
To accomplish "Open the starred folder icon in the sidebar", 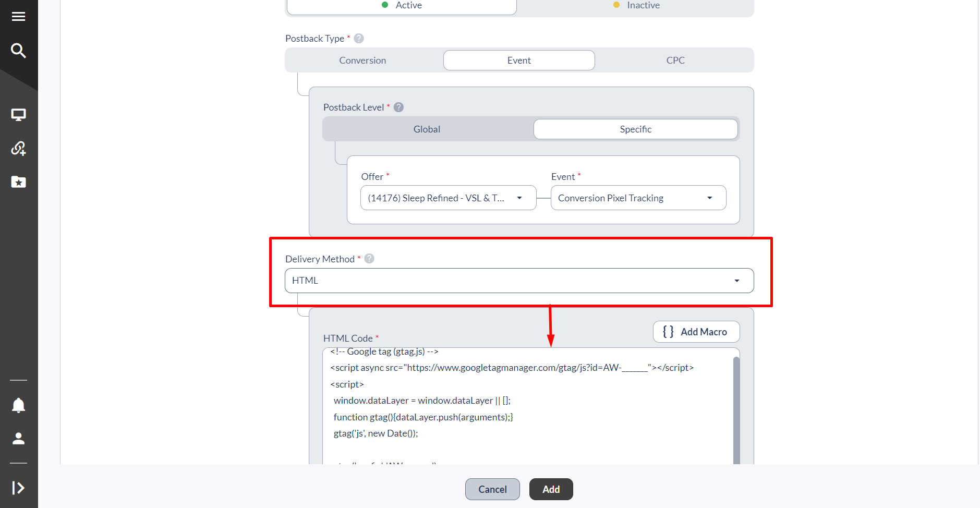I will pos(18,182).
